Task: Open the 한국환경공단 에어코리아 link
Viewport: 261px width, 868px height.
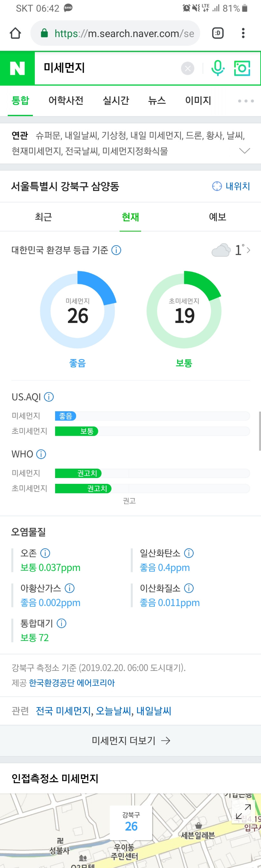Action: pos(72,683)
